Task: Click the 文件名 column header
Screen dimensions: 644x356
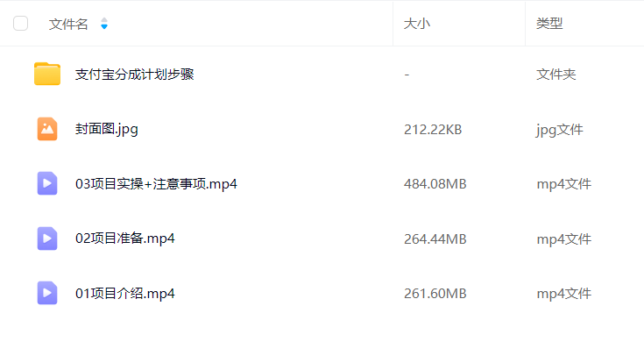Action: (68, 24)
